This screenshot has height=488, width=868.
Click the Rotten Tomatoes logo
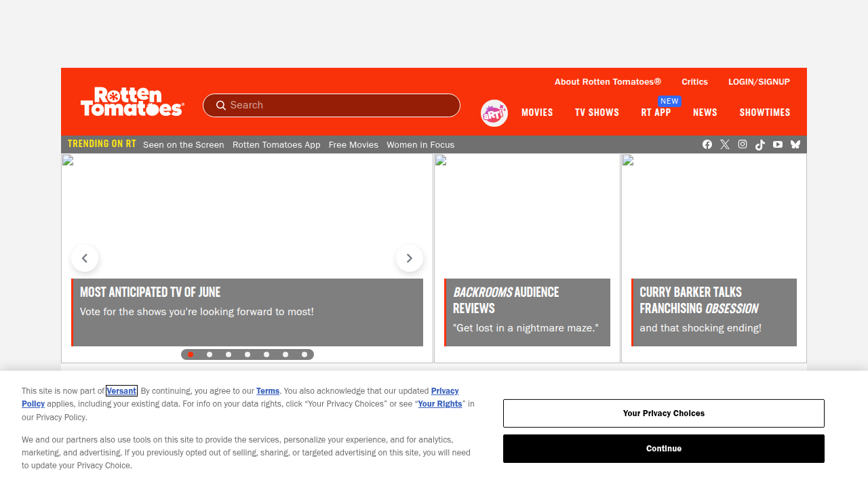click(x=132, y=102)
